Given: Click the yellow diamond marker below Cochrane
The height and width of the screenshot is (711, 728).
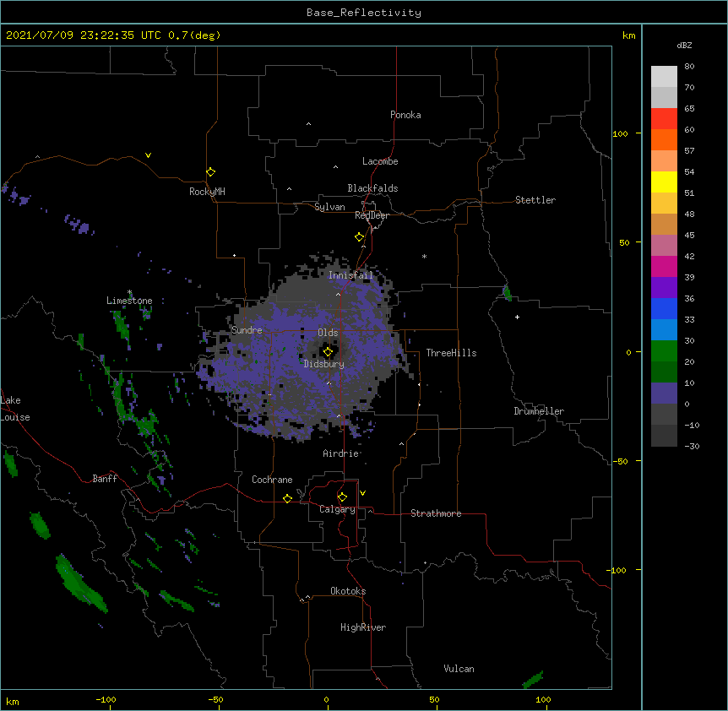Looking at the screenshot, I should [x=287, y=498].
